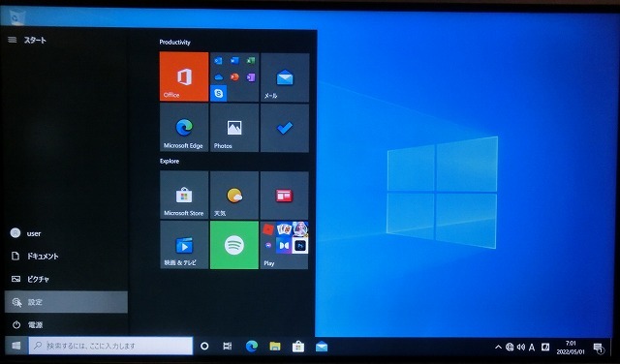This screenshot has height=364, width=620.
Task: Open the Microsoft Store tile
Action: [184, 196]
